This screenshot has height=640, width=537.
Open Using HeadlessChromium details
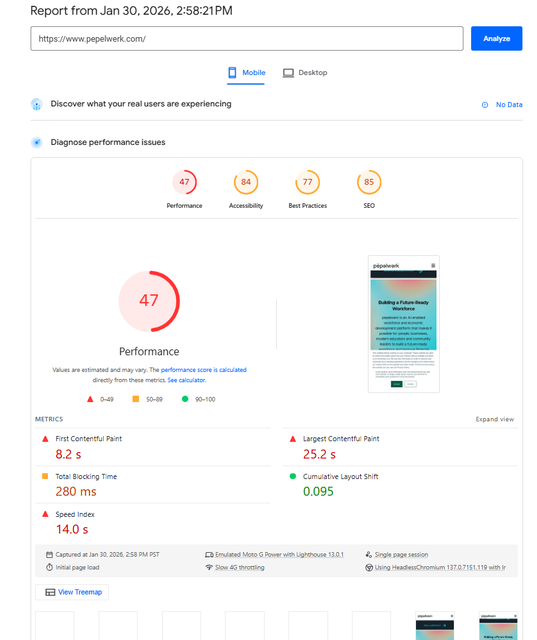pos(440,567)
